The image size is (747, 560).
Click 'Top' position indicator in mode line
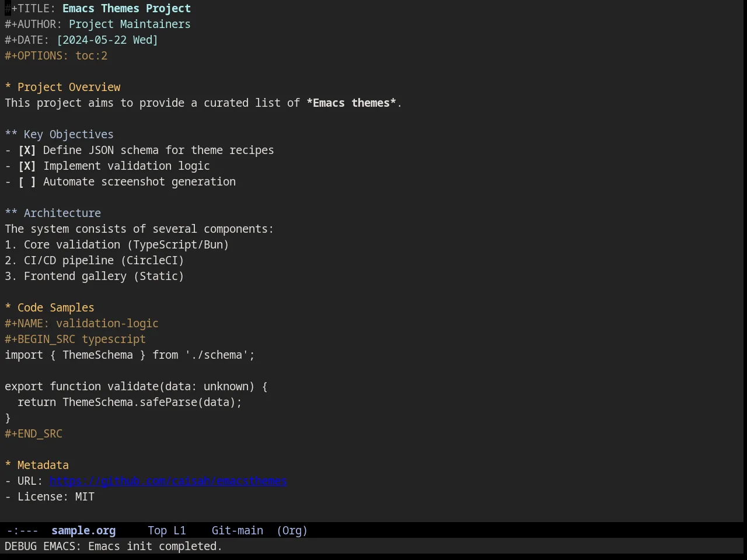(x=157, y=531)
